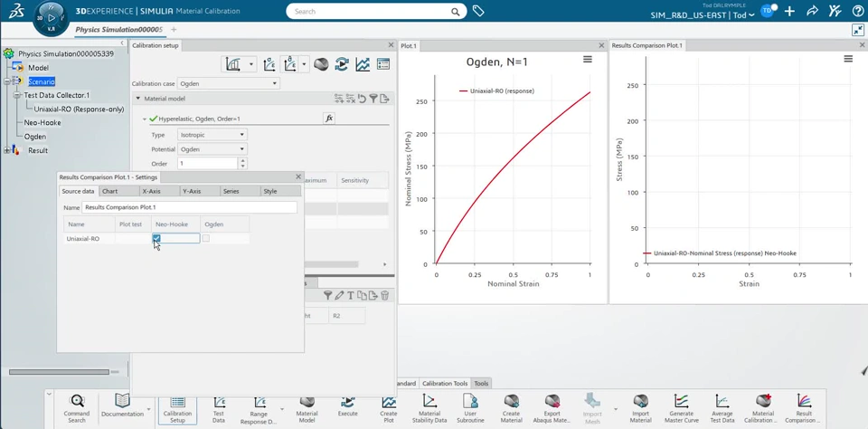
Task: Click the Execute tool in action bar
Action: click(x=347, y=405)
